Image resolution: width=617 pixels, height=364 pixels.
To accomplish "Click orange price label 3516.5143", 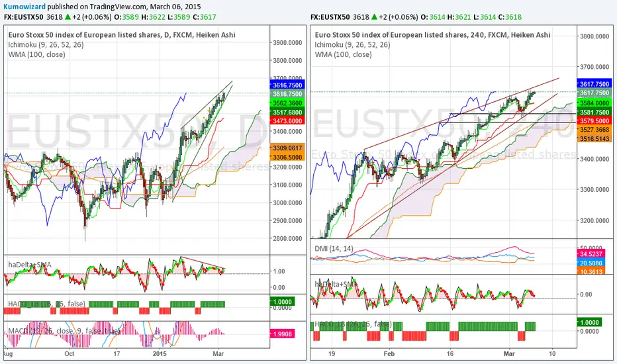I will pos(594,138).
